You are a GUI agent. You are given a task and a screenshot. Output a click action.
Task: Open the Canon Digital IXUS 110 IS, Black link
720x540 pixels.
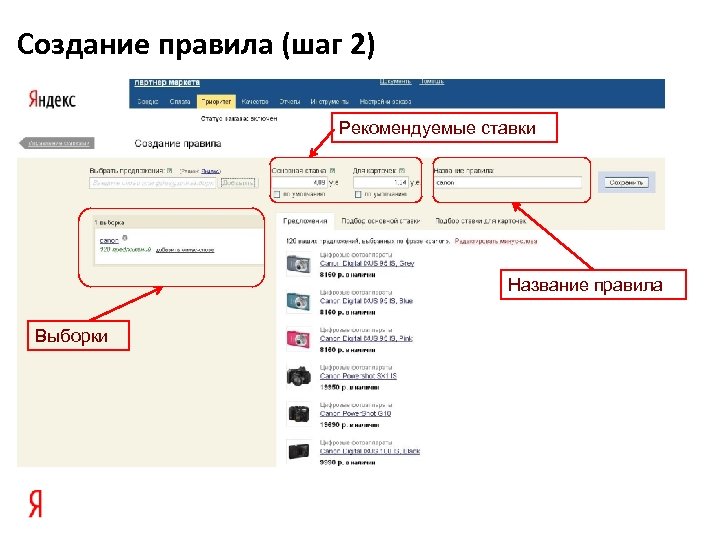click(370, 451)
